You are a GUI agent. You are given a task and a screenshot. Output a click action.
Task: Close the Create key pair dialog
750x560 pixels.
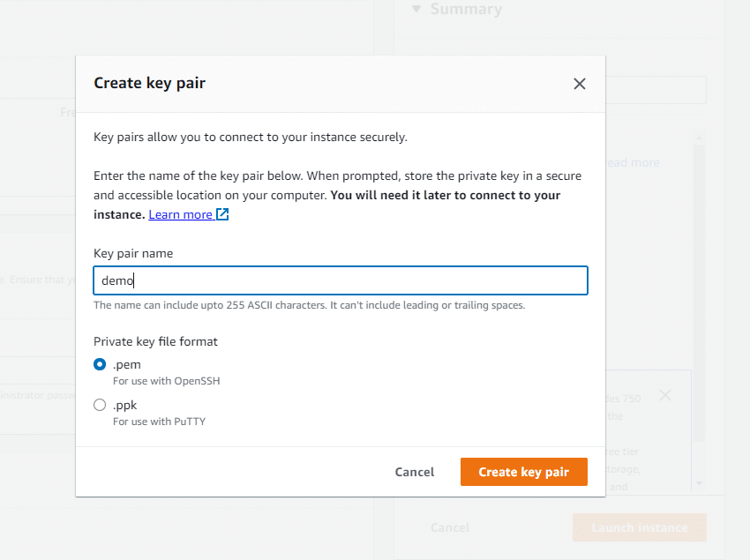pyautogui.click(x=579, y=84)
